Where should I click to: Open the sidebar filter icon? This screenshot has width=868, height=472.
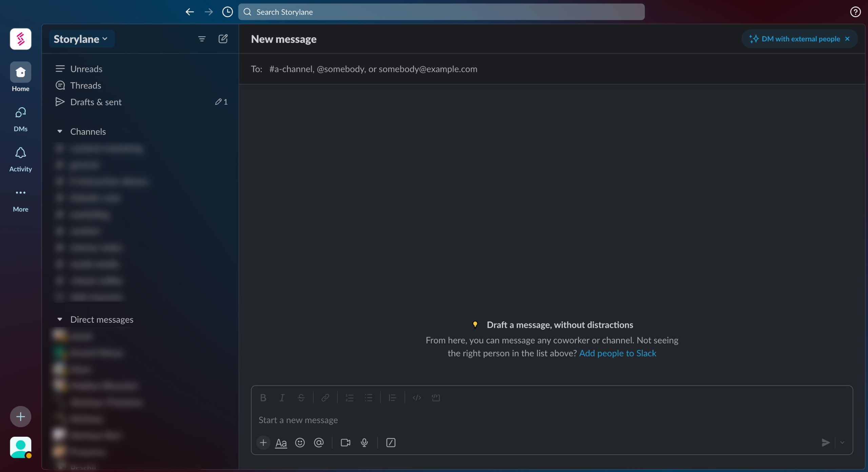(202, 39)
